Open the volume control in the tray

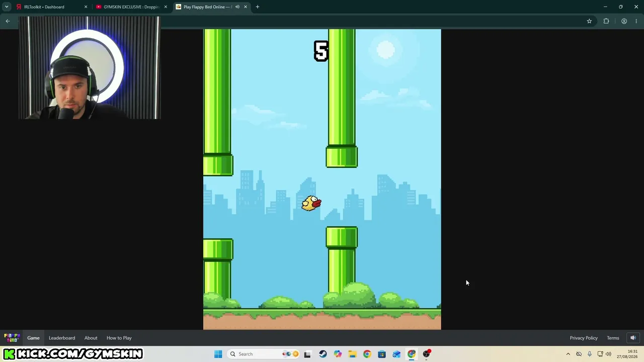coord(608,354)
